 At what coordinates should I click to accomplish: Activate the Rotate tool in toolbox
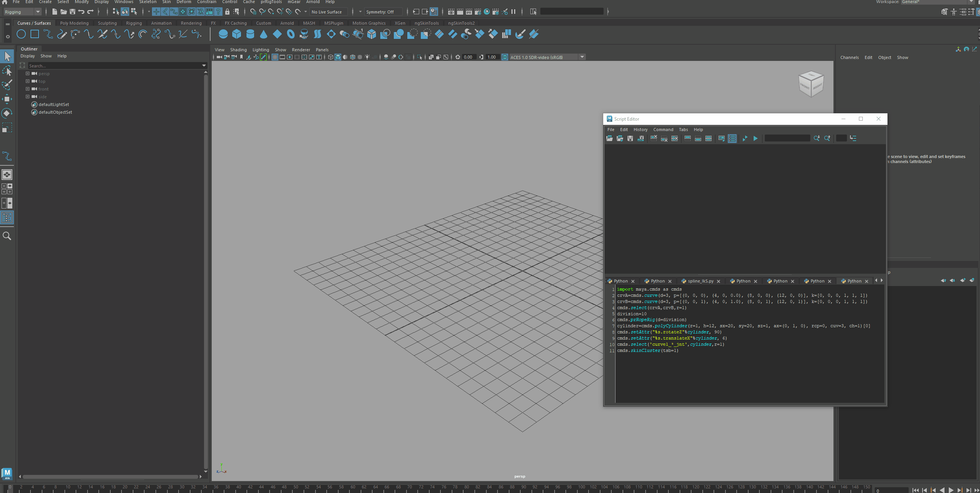[7, 113]
